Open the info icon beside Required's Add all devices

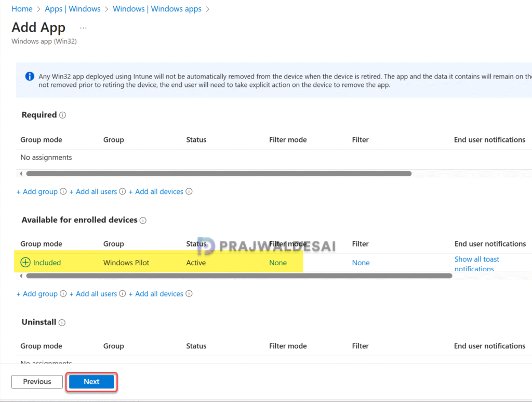189,191
